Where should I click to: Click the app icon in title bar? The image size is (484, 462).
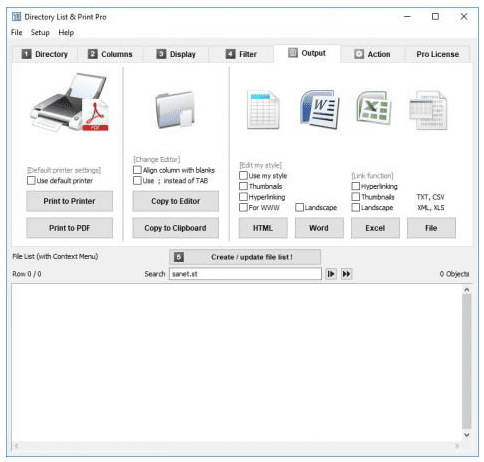tap(16, 16)
